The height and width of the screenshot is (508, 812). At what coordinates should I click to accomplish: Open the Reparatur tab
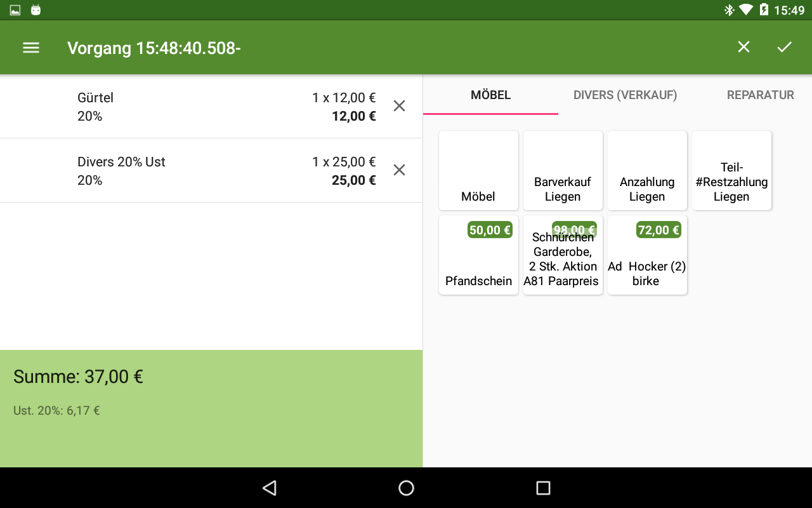[760, 95]
